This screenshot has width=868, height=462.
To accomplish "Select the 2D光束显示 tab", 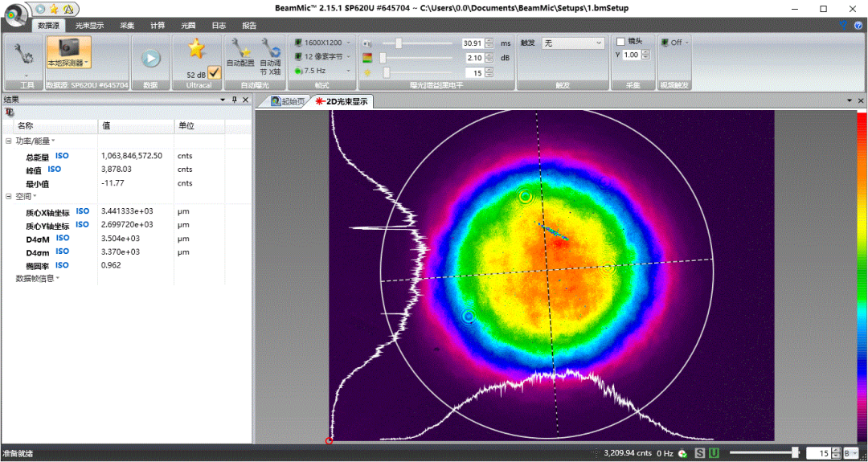I will click(342, 101).
